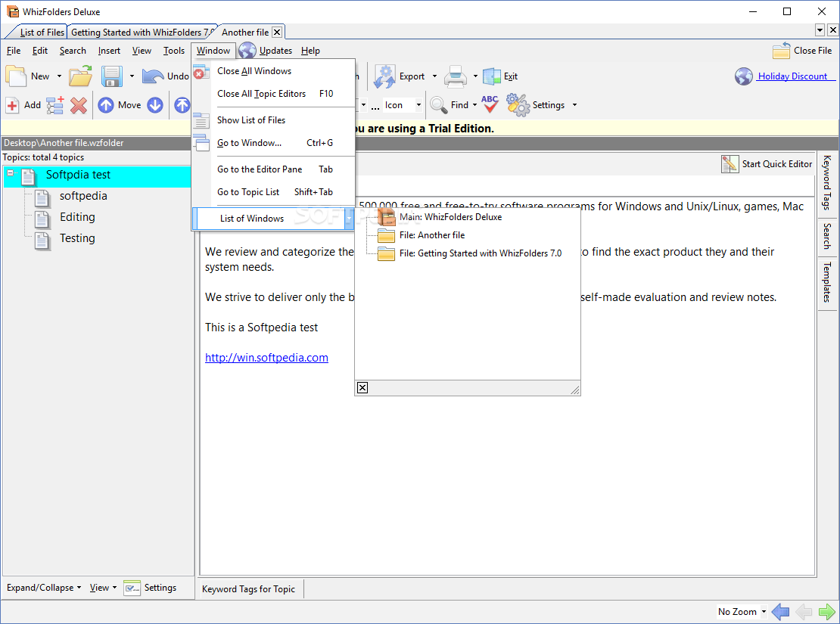Click the add-multiple-topics tree icon
Image resolution: width=840 pixels, height=624 pixels.
tap(55, 105)
